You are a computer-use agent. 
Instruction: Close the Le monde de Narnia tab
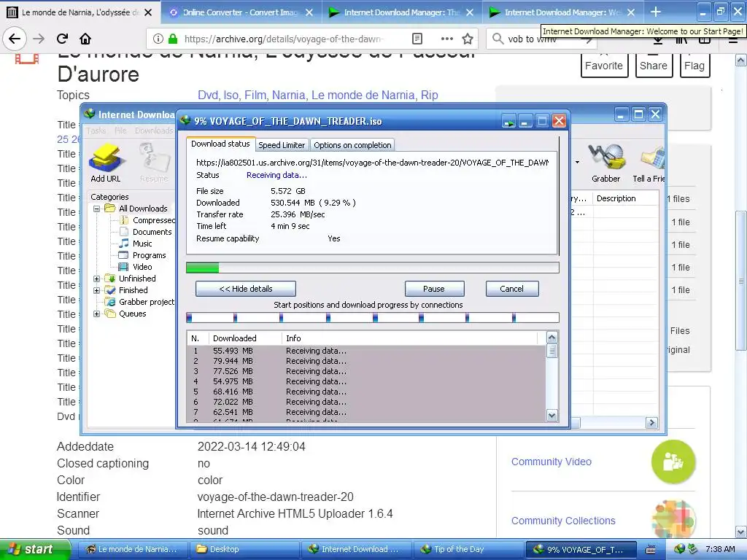148,12
